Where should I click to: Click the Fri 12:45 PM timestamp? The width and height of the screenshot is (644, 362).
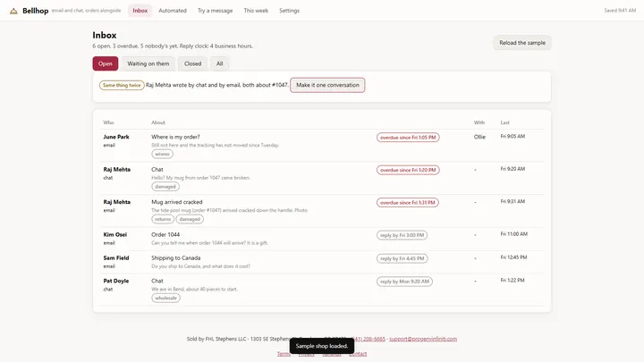(x=513, y=257)
